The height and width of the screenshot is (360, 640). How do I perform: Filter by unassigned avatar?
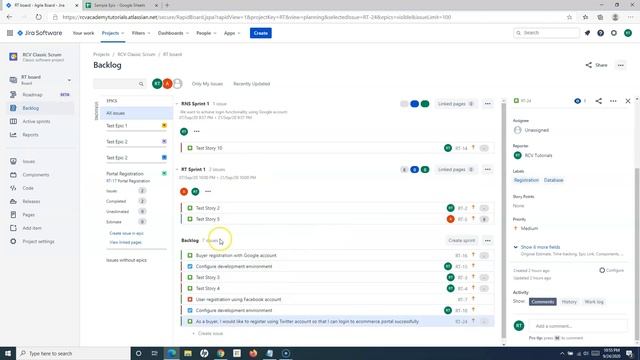178,84
